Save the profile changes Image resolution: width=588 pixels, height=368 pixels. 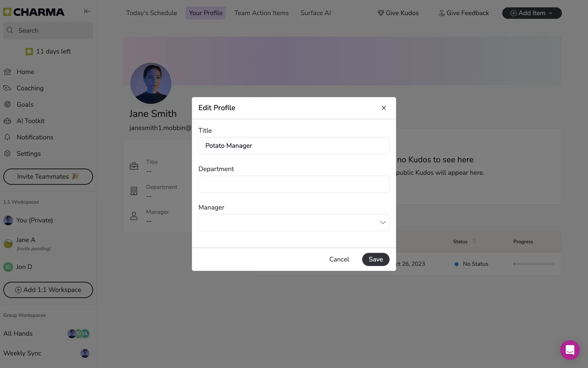375,259
